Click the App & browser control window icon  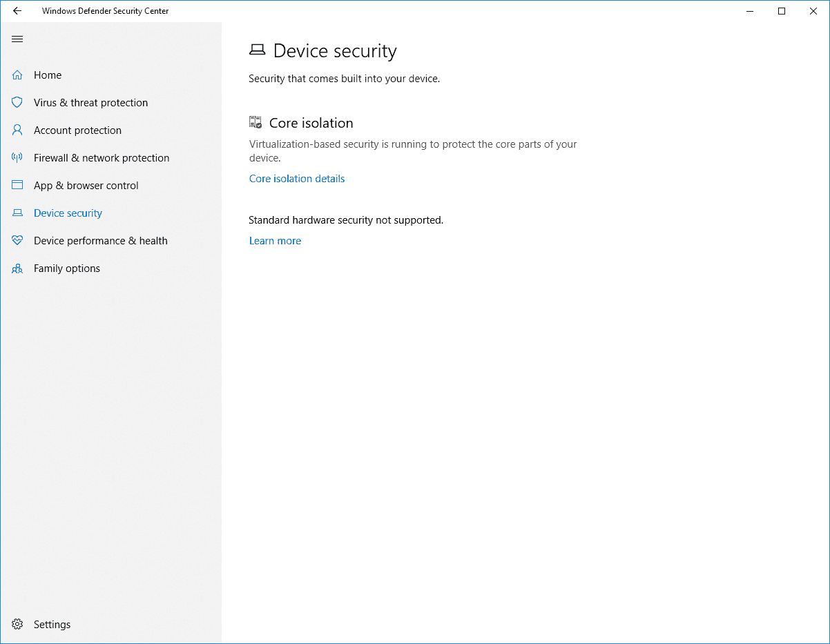click(17, 185)
